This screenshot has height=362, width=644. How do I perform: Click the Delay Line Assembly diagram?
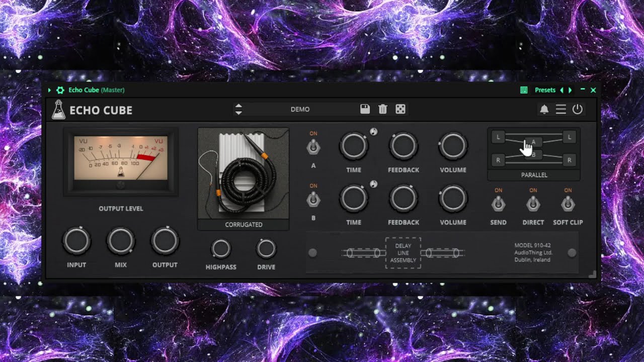tap(403, 253)
